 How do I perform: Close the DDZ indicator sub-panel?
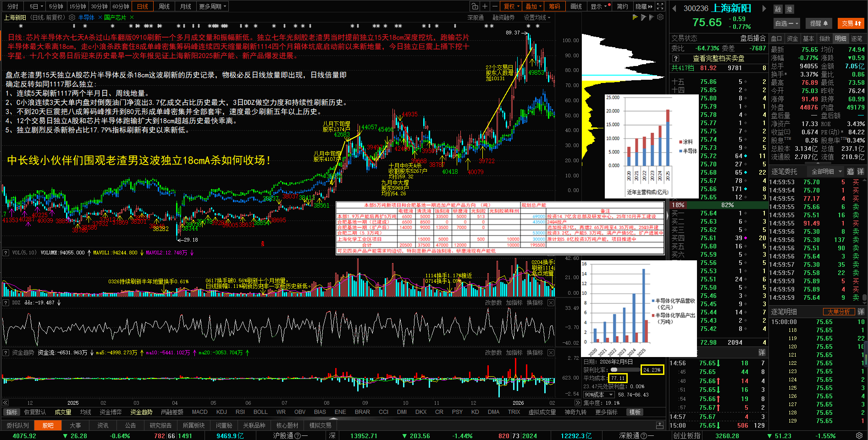tap(551, 302)
